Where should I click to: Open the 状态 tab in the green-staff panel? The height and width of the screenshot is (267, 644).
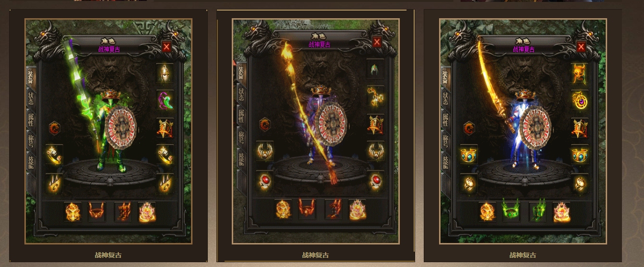(31, 99)
